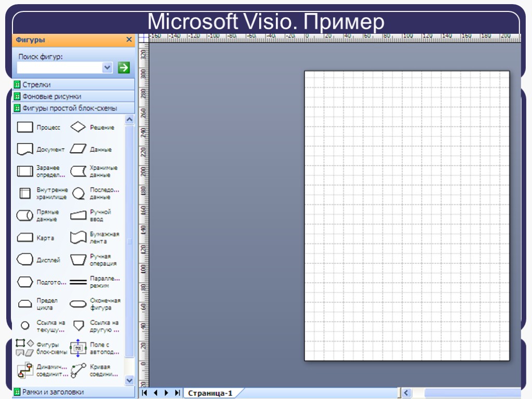The width and height of the screenshot is (532, 399).
Task: Open the Фигуры простой блок-схемы stencil
Action: coord(73,108)
